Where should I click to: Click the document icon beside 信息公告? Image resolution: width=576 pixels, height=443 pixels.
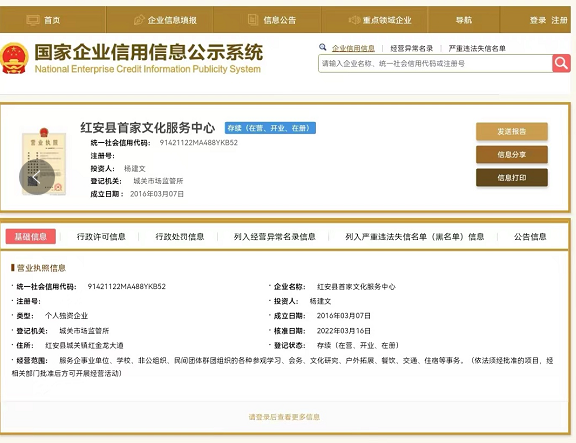coord(253,20)
